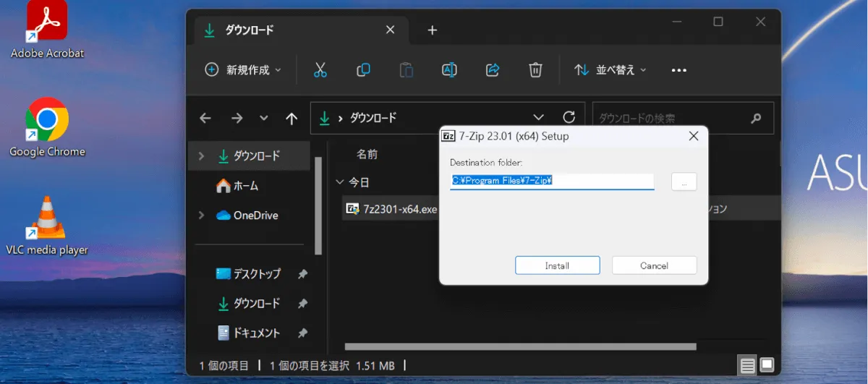Click Cancel in the 7-Zip Setup dialog
The width and height of the screenshot is (868, 384).
[x=654, y=265]
